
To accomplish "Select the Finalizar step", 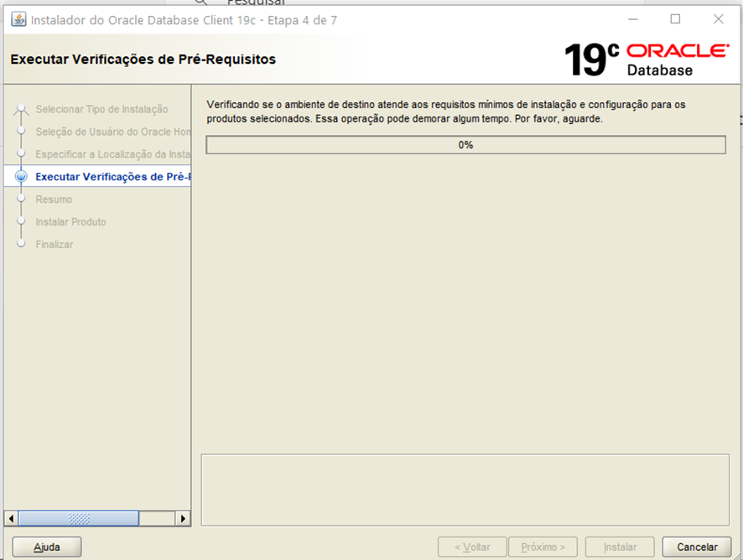I will (x=55, y=245).
